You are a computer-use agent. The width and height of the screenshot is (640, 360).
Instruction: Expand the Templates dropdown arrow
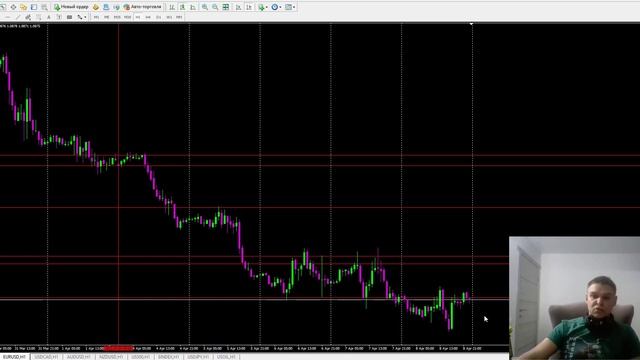[294, 7]
